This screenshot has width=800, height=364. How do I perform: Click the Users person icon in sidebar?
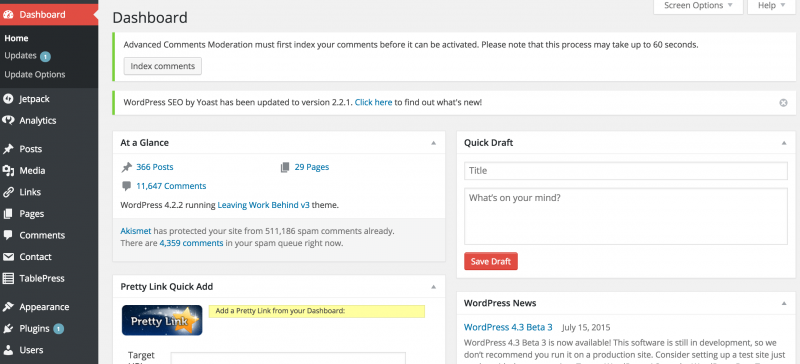pos(8,350)
